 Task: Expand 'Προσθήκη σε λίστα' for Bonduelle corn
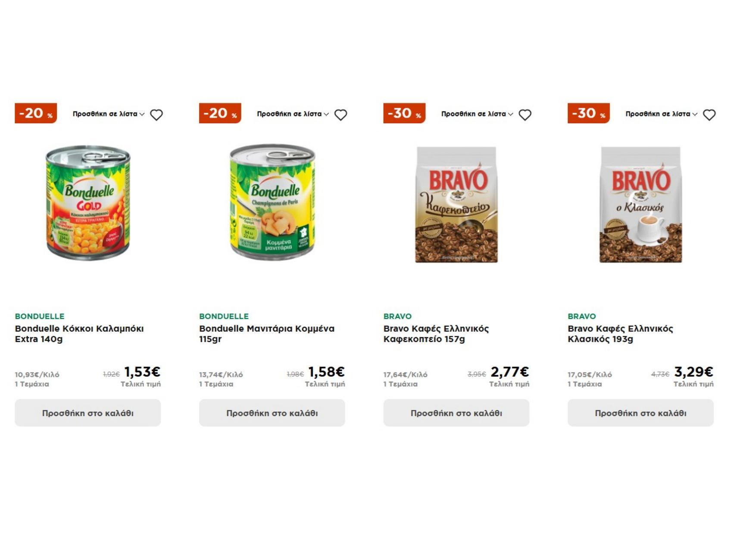point(108,114)
